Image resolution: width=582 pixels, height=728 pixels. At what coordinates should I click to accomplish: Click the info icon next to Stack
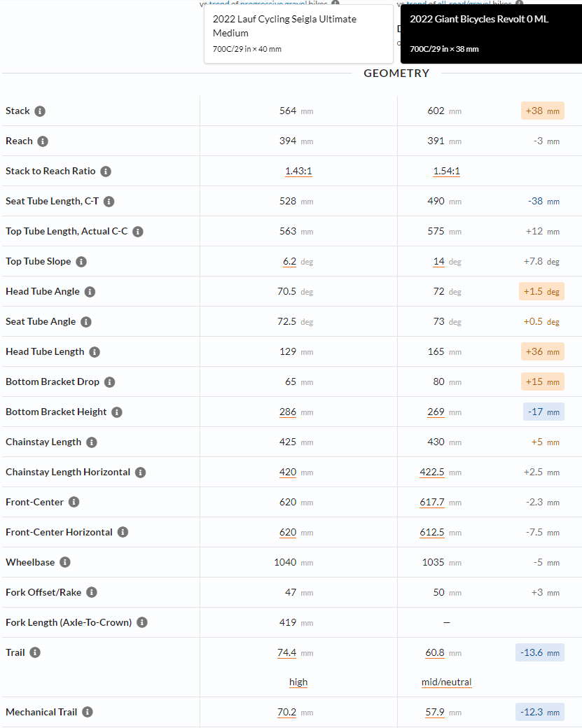tap(40, 111)
